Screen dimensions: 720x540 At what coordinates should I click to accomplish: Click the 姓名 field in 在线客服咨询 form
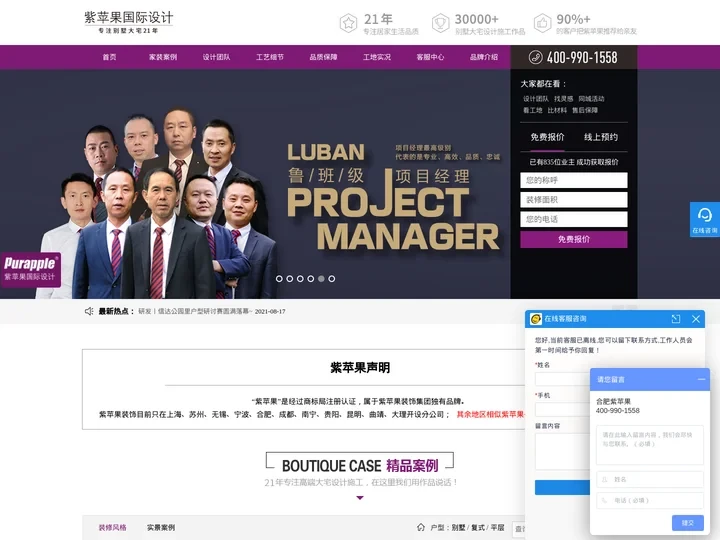(562, 379)
